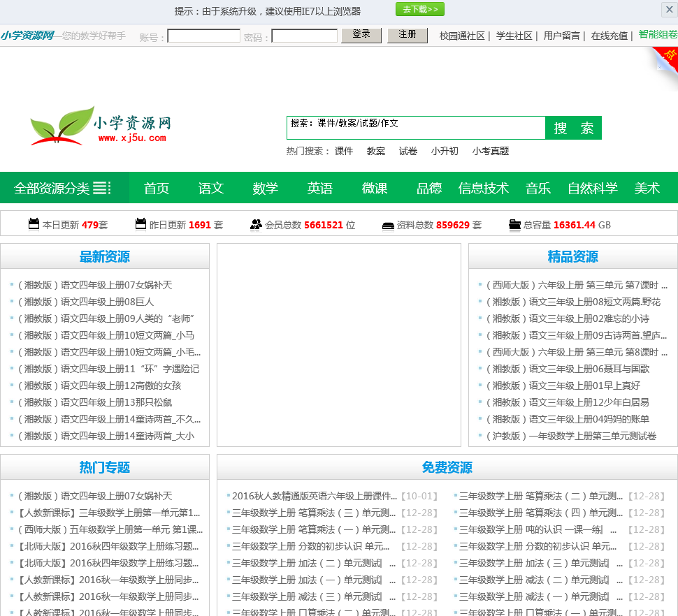Open the 智能组卷 link in top bar
The image size is (678, 616).
657,35
